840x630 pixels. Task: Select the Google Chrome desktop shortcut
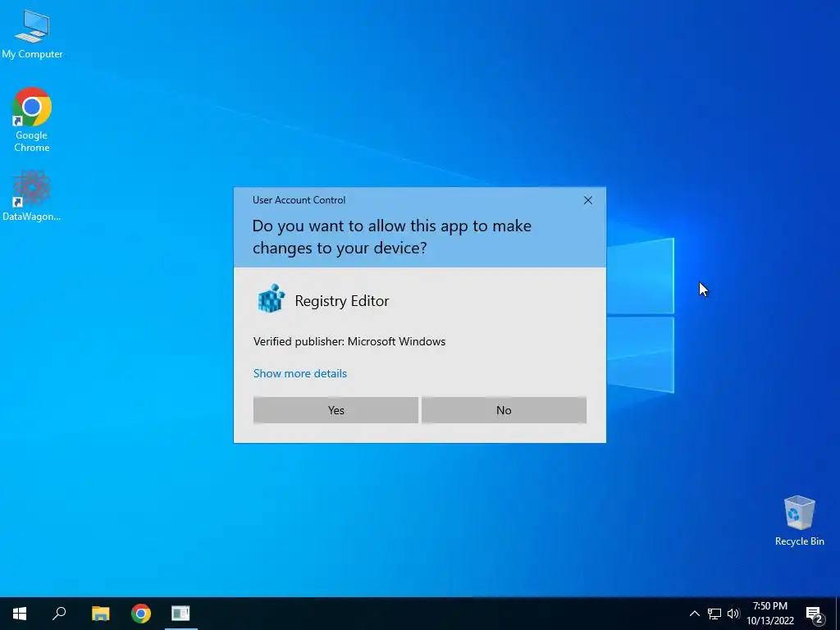pyautogui.click(x=32, y=120)
